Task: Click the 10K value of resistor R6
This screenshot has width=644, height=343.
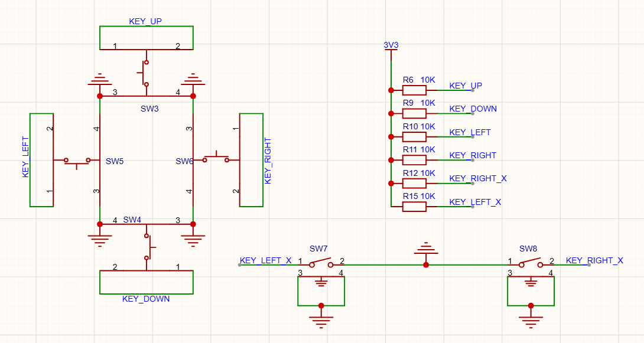Action: coord(428,80)
